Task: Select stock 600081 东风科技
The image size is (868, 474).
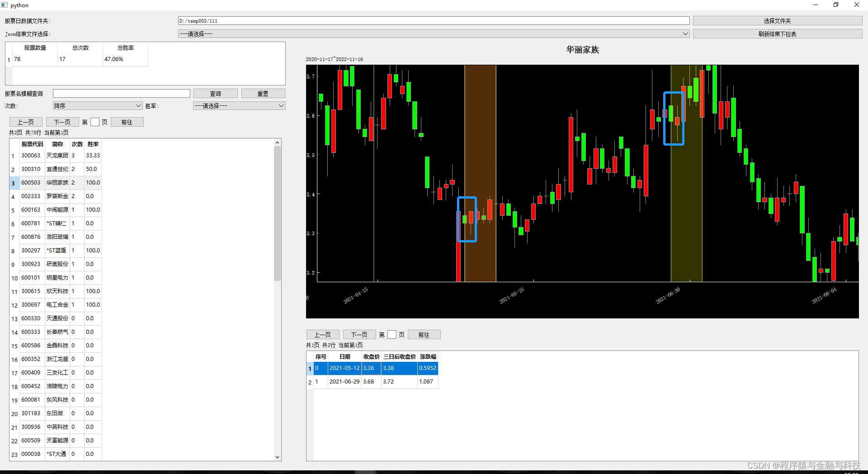Action: pos(56,400)
